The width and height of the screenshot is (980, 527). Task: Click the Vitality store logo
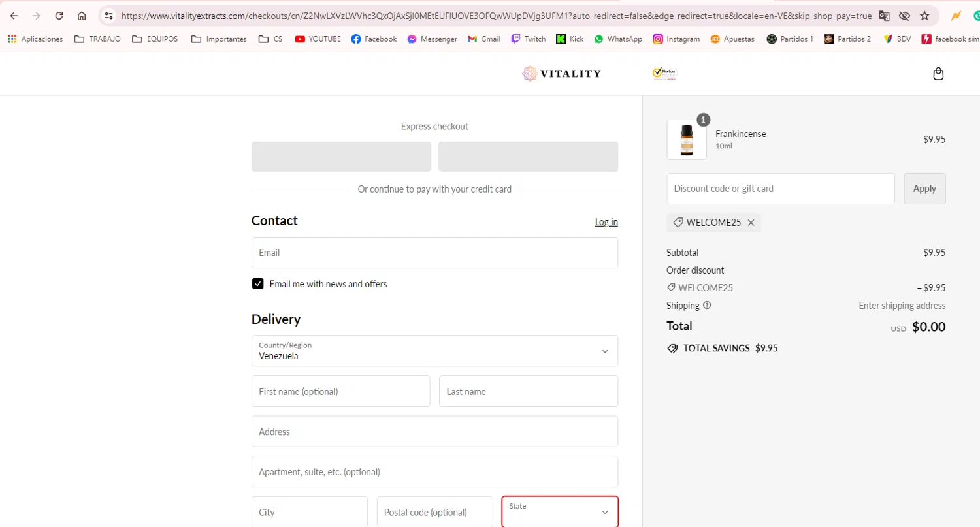[x=561, y=74]
